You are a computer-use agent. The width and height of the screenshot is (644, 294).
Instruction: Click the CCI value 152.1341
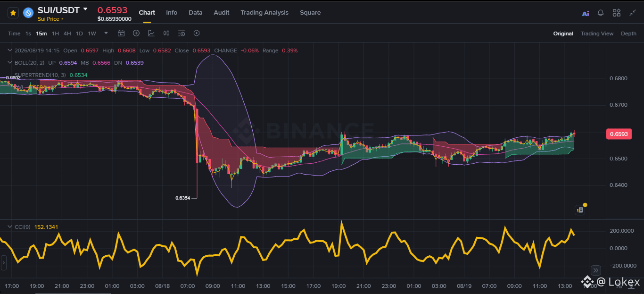(x=46, y=227)
